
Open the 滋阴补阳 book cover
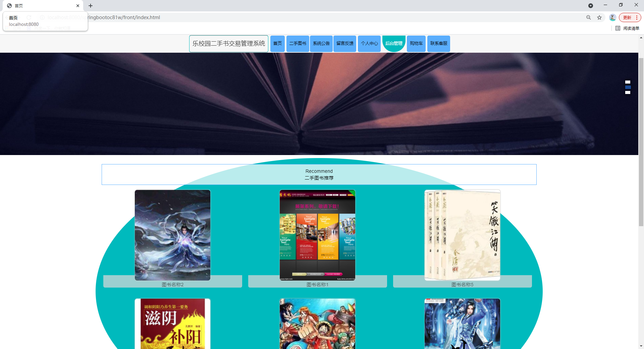[173, 323]
